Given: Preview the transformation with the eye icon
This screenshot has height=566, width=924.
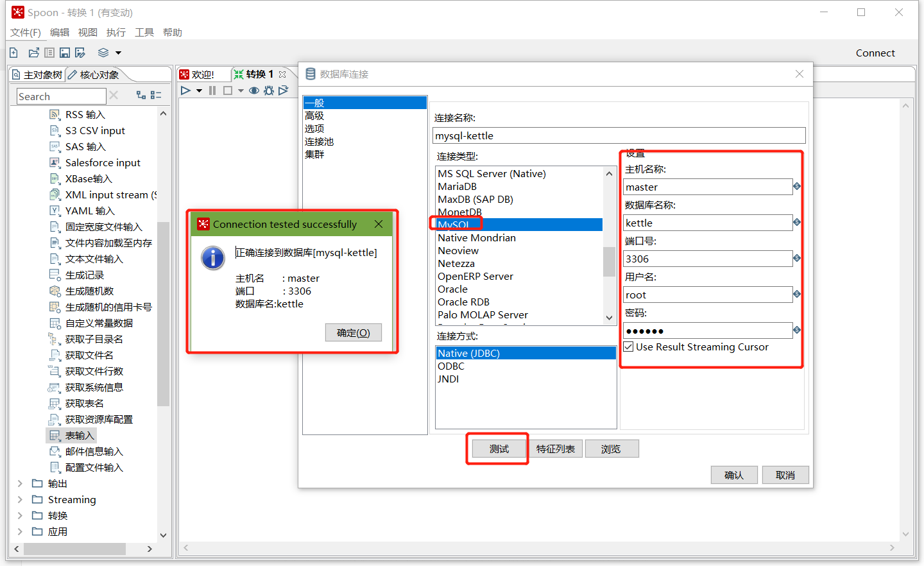Looking at the screenshot, I should 254,90.
